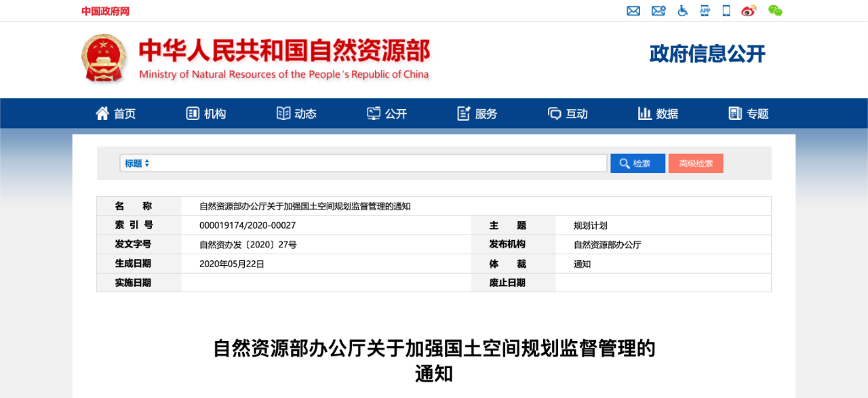Open the WeChat icon

click(775, 11)
